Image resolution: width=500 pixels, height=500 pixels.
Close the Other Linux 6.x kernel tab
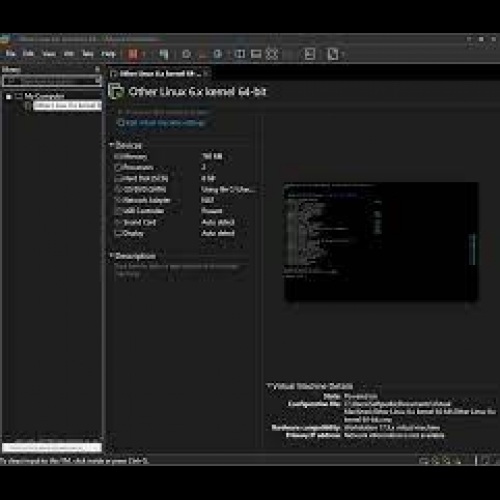point(206,74)
